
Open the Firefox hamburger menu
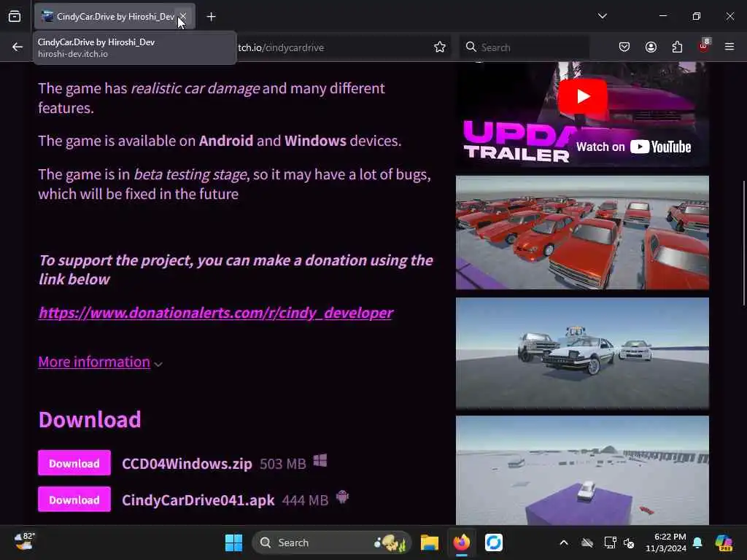point(729,47)
